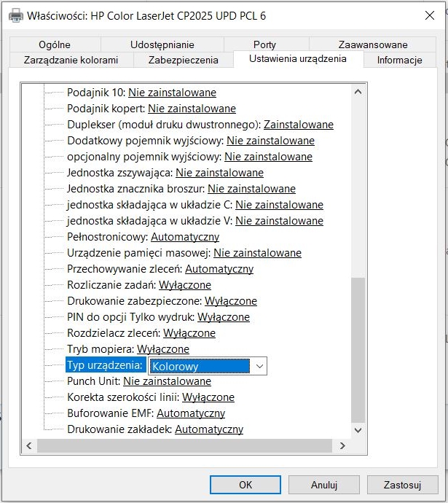Click the opcjonalny pojemnik wyjściowy value

269,157
